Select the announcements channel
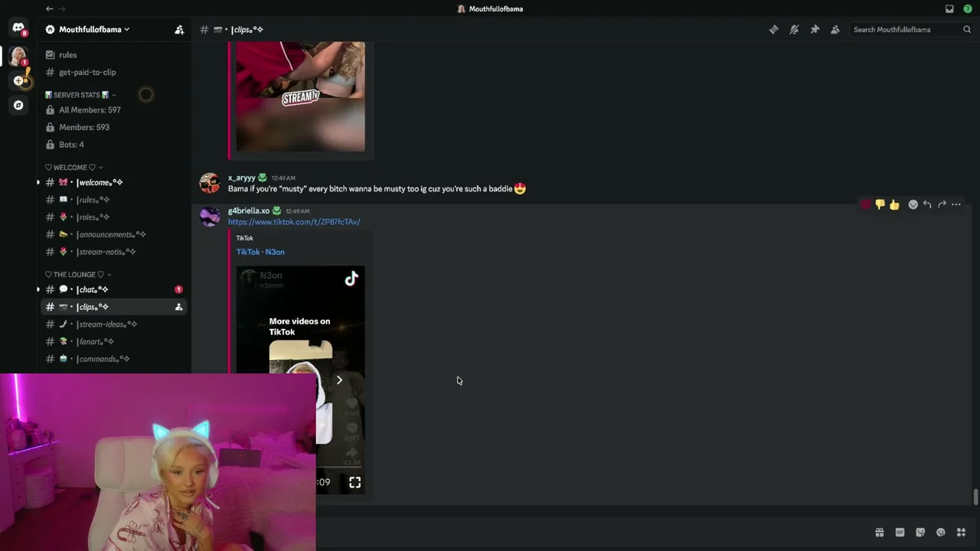Image resolution: width=980 pixels, height=551 pixels. point(115,234)
